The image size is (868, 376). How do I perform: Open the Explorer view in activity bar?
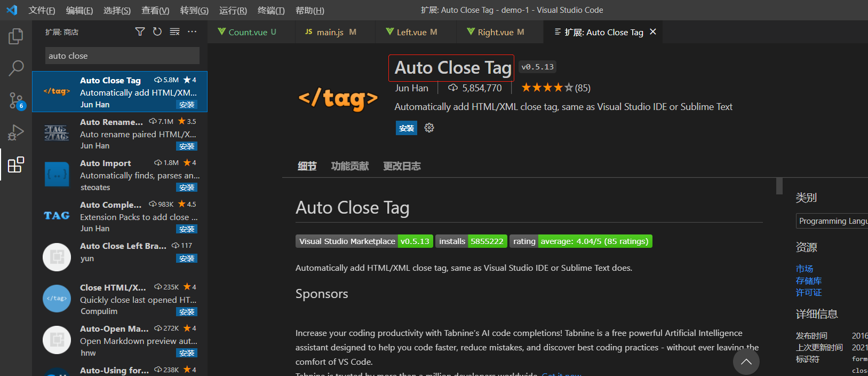(x=16, y=36)
